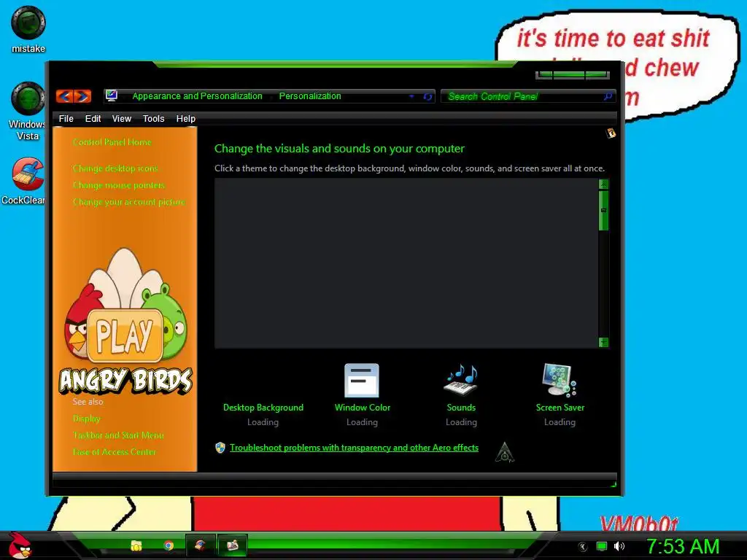The height and width of the screenshot is (560, 747).
Task: Open the address bar history dropdown arrow
Action: pyautogui.click(x=411, y=96)
